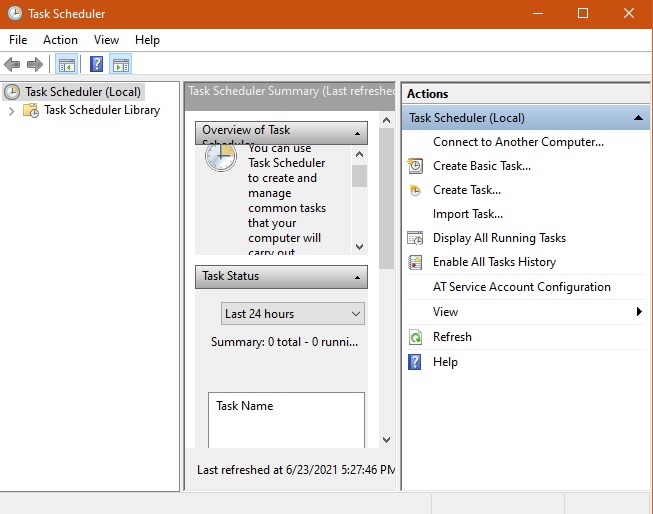Screen dimensions: 653x514
Task: Click the Create Task icon
Action: click(x=415, y=190)
